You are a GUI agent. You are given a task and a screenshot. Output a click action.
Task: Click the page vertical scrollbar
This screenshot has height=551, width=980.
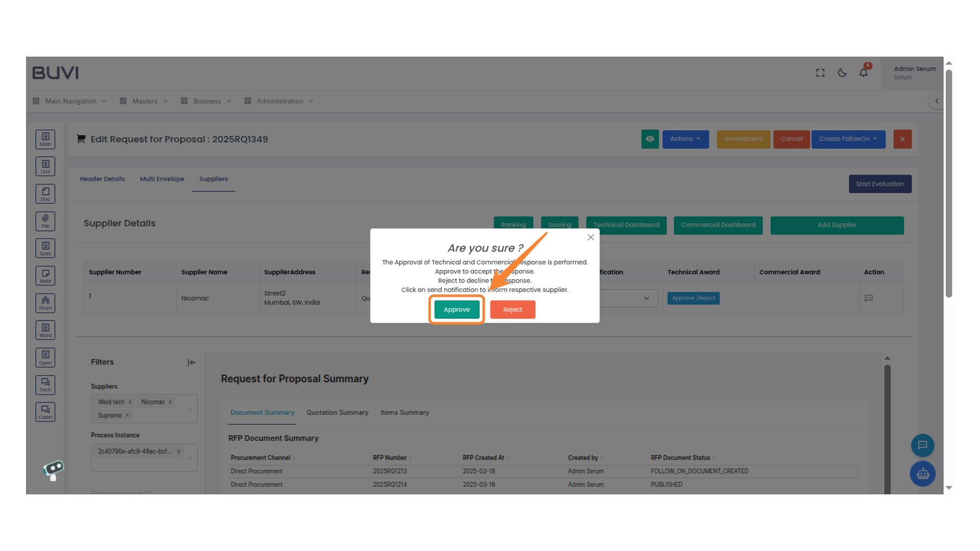coord(948,184)
